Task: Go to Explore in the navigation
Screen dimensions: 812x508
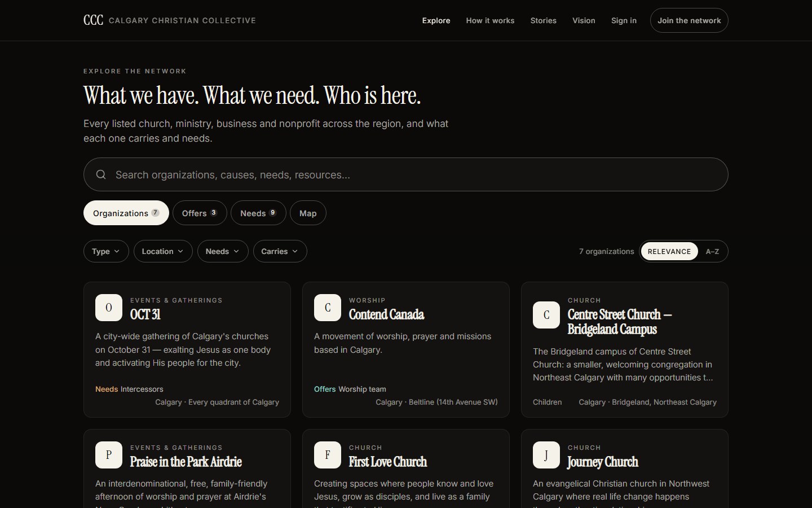Action: [x=436, y=20]
